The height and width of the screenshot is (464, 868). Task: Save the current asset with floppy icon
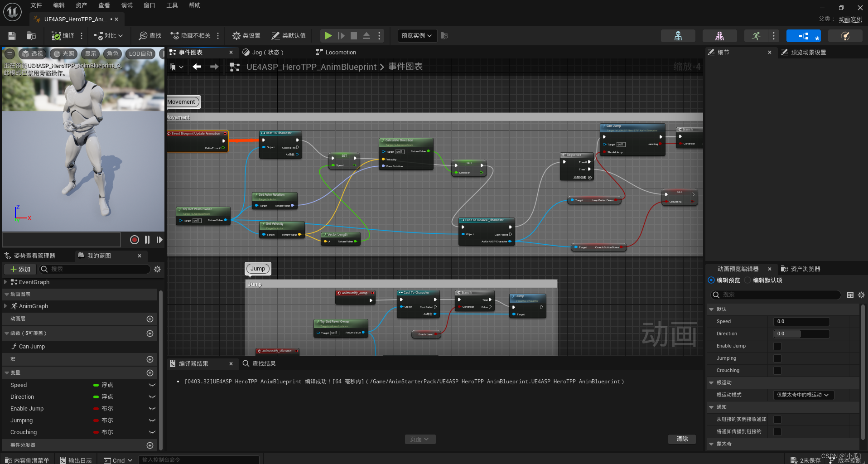(12, 36)
